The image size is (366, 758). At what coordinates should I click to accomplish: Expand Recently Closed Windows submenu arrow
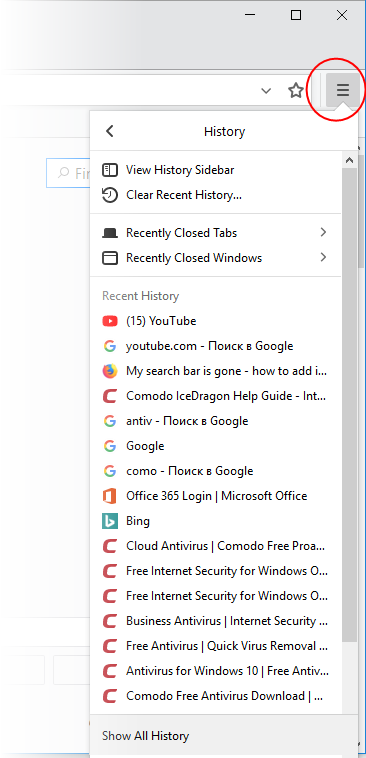323,258
